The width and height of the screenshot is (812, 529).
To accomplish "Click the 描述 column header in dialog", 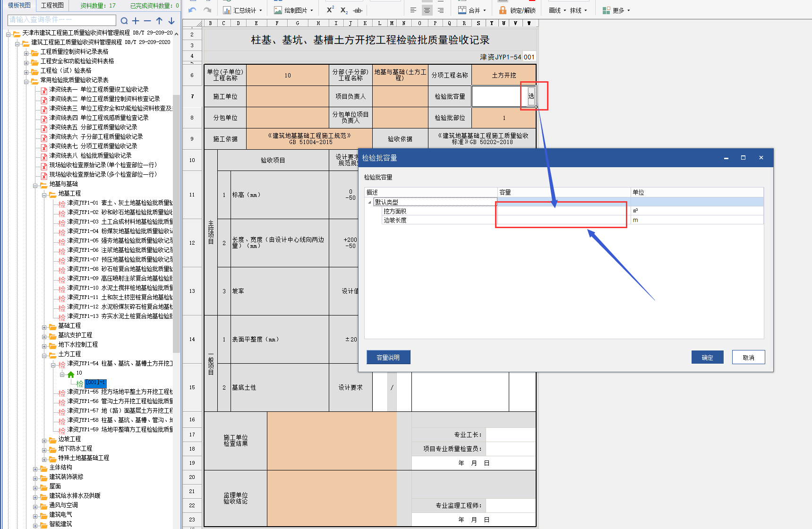I will click(431, 192).
